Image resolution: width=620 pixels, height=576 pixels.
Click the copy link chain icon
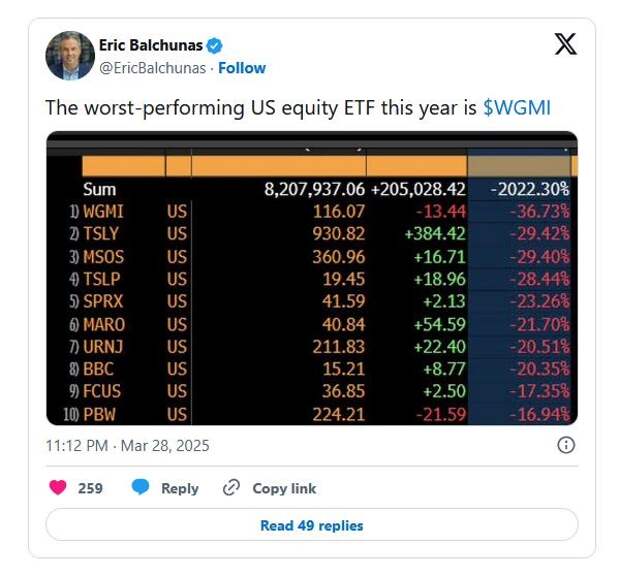[231, 488]
